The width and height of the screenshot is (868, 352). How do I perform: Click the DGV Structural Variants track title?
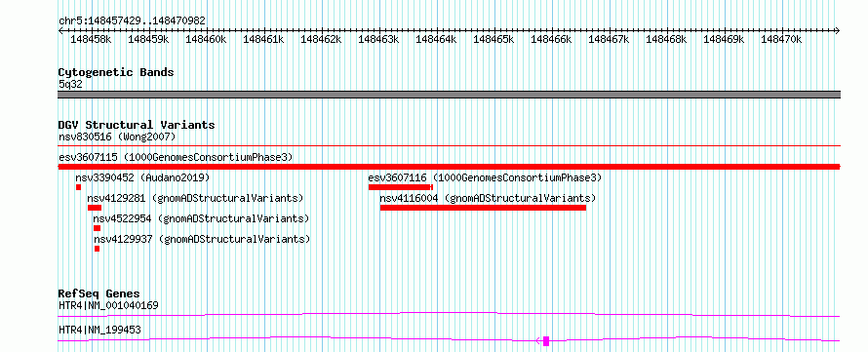(x=137, y=125)
